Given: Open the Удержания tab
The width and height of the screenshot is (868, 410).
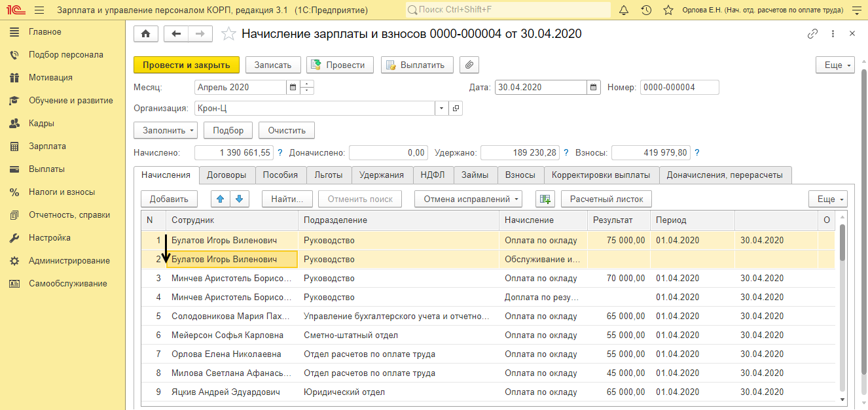Looking at the screenshot, I should (382, 175).
